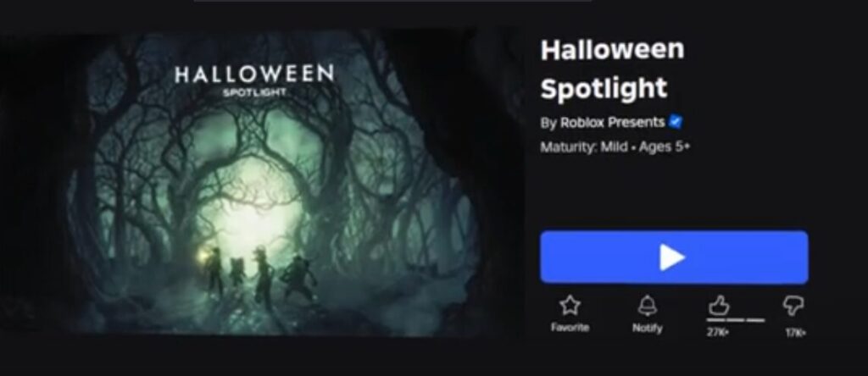Click the Halloween Spotlight title heading
This screenshot has height=376, width=868.
coord(612,69)
